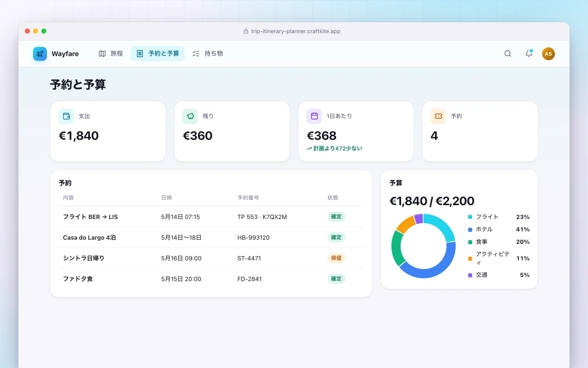Screen dimensions: 588x368
Task: Click the €1,840 / €2,200 budget total
Action: click(x=432, y=201)
